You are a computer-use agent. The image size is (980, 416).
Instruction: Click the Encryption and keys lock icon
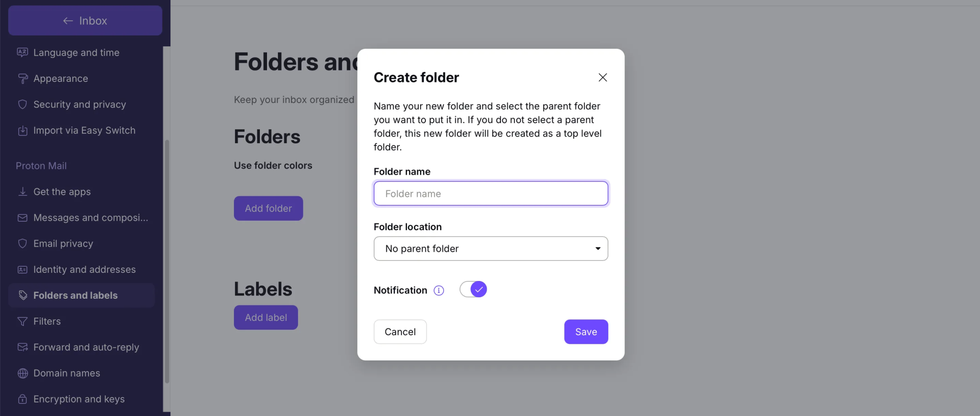click(22, 399)
